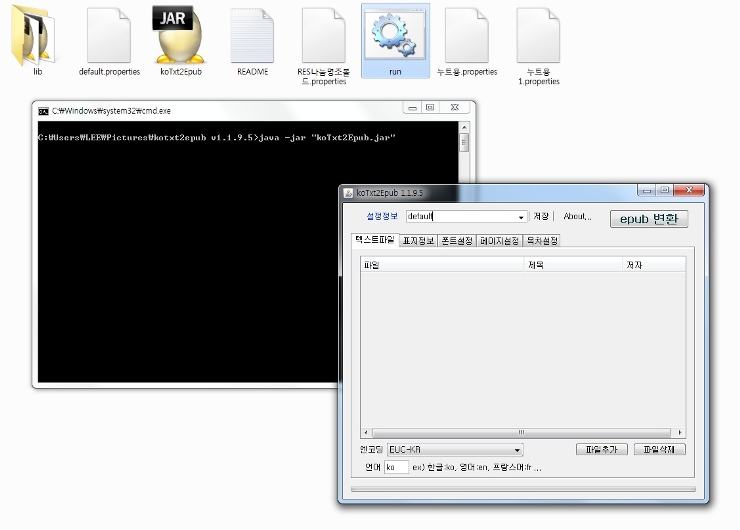Switch to the 표지정보 tab

[x=418, y=241]
